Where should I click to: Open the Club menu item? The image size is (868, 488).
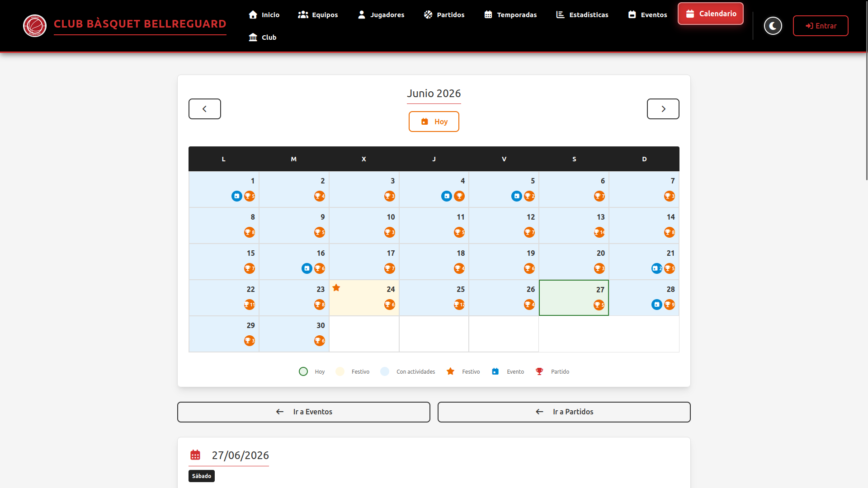pyautogui.click(x=262, y=37)
